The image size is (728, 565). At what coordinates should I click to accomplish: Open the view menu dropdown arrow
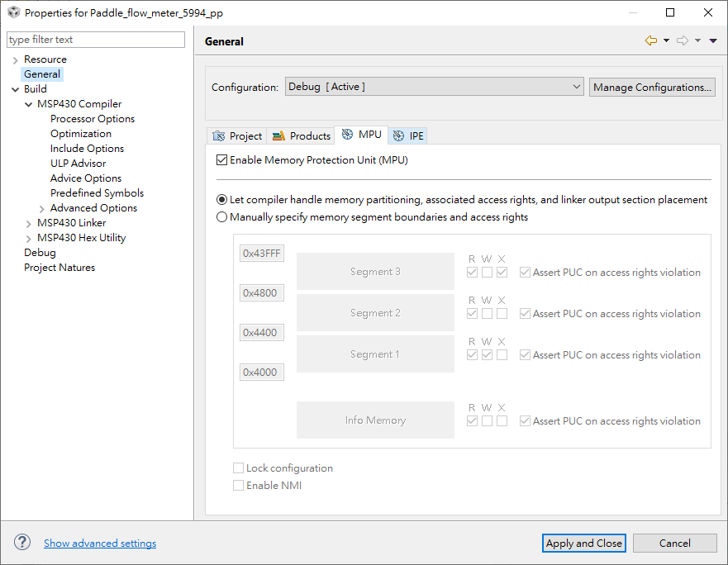pos(713,40)
